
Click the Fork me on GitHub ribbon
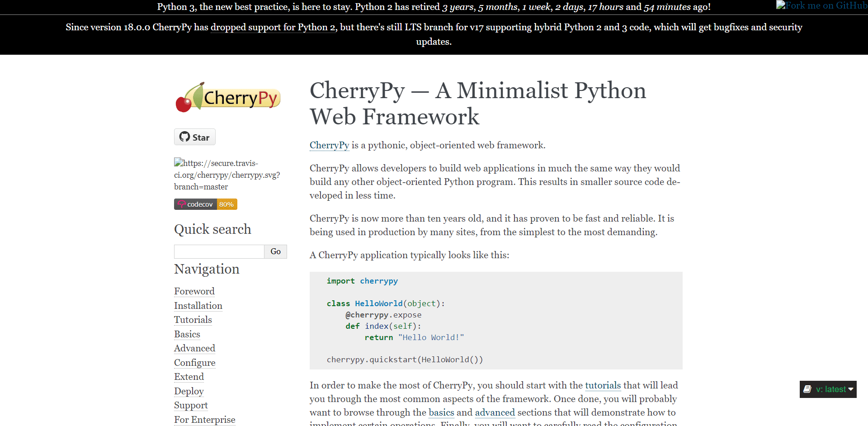click(821, 5)
